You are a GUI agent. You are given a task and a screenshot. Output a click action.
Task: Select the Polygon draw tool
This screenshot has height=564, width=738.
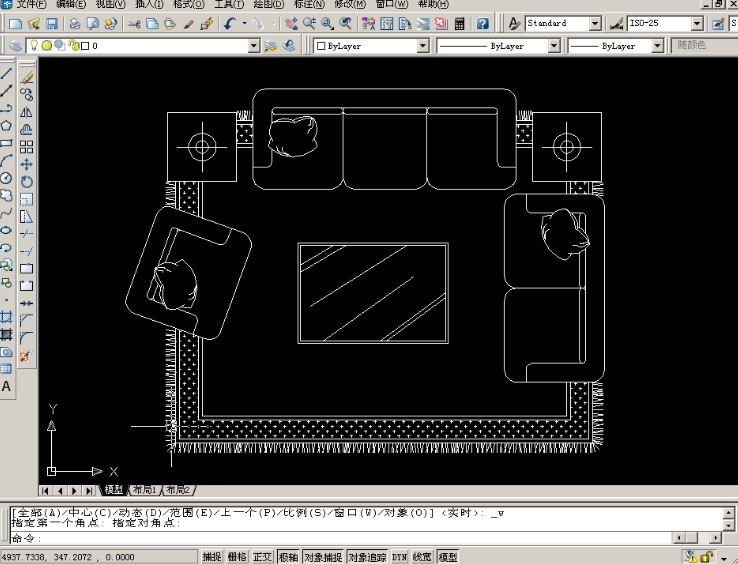coord(6,125)
